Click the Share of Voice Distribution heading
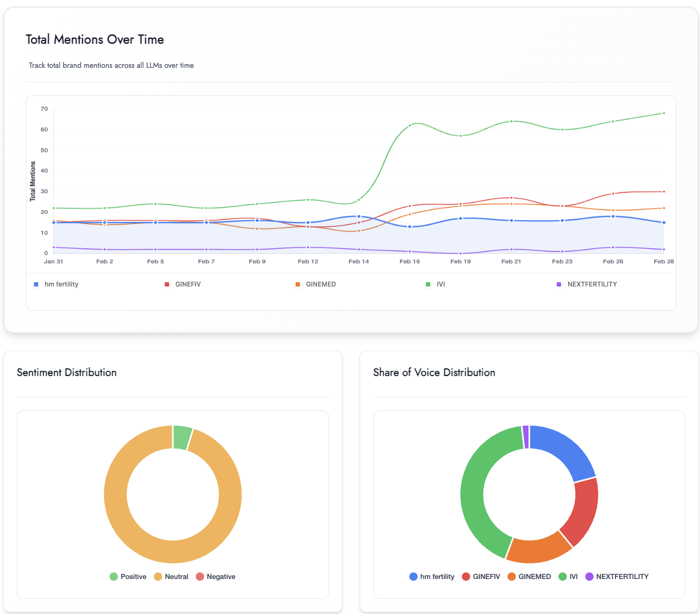The height and width of the screenshot is (614, 700). pos(434,373)
